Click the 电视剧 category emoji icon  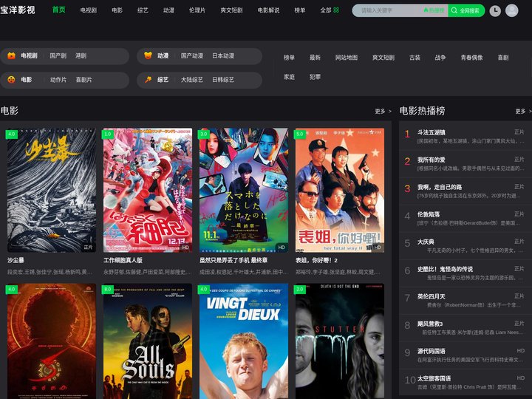click(12, 55)
